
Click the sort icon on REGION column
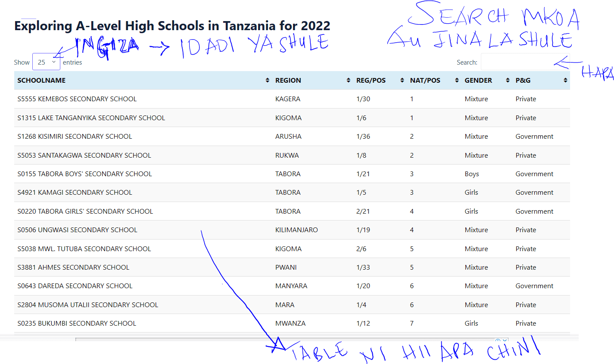[x=348, y=80]
